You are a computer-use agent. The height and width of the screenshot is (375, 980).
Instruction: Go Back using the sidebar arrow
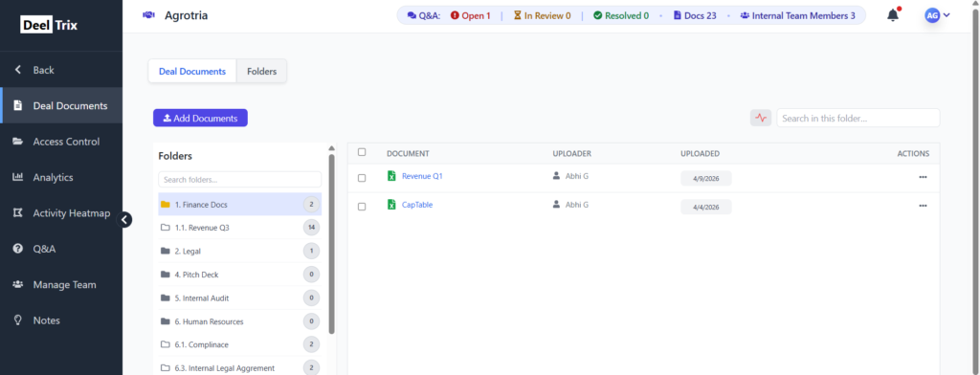(x=18, y=70)
